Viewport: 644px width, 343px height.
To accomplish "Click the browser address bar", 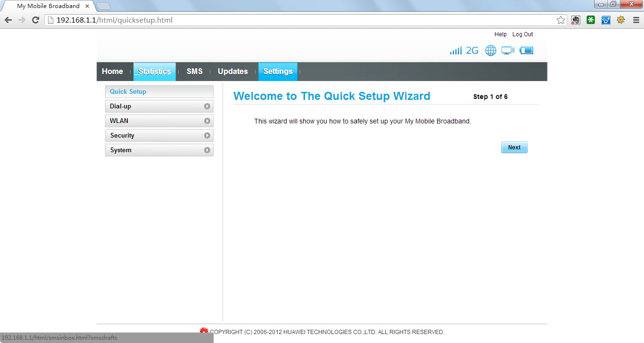I will 302,20.
